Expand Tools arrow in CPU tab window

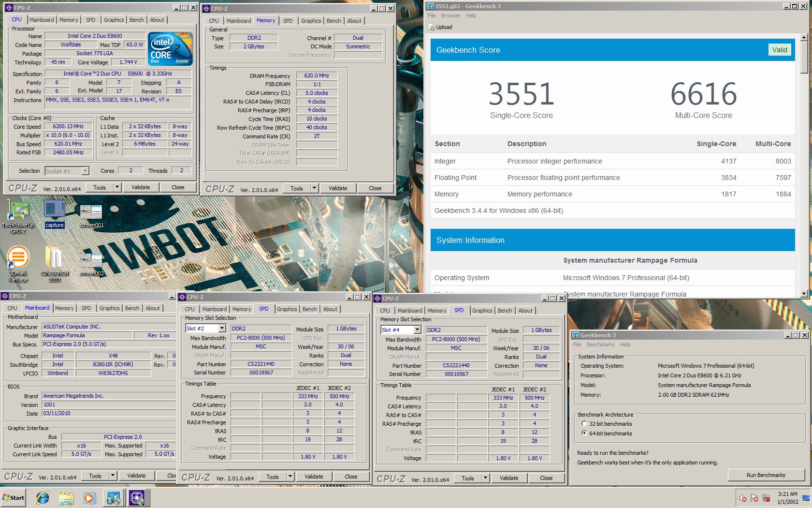pos(117,187)
